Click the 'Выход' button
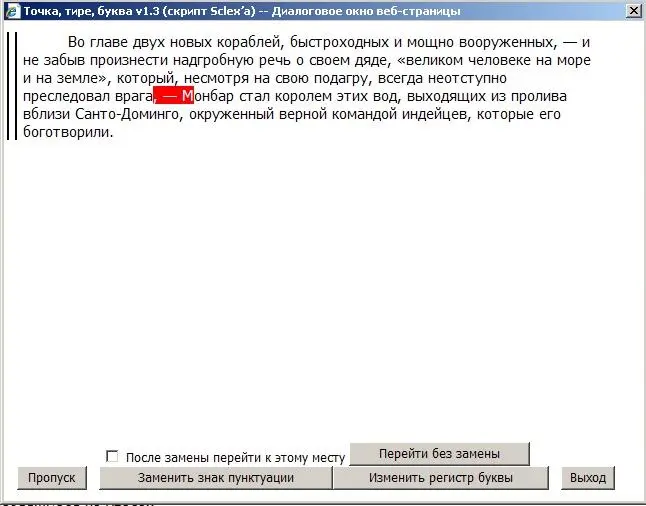Viewport: 646px width, 506px height. (x=588, y=478)
